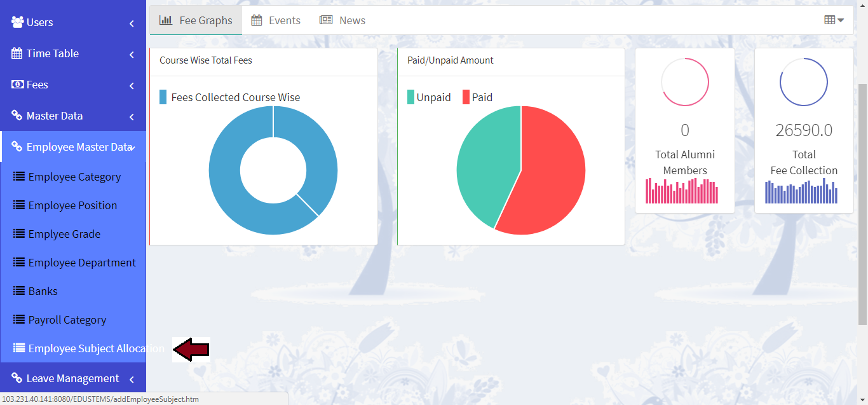
Task: Expand the Users menu chevron
Action: click(132, 23)
